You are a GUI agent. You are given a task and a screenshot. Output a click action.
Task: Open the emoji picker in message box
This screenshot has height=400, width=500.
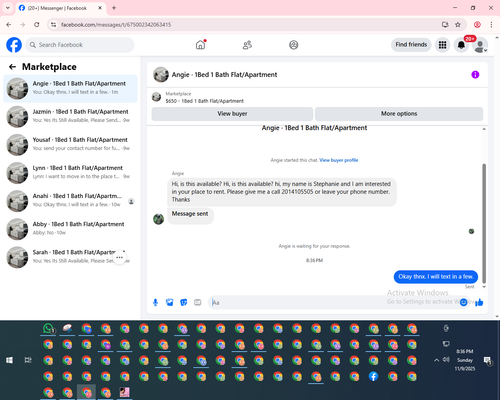pyautogui.click(x=463, y=302)
